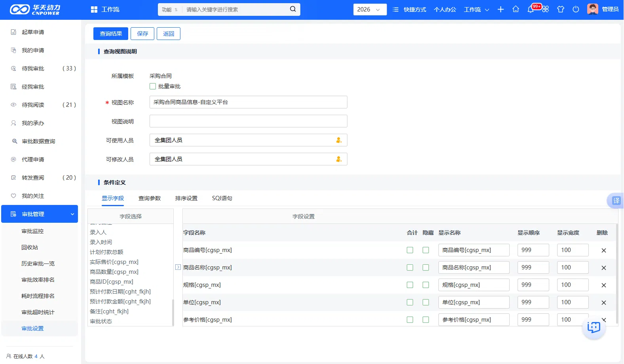Click the 工作流 grid icon beside the logo
Viewport: 624px width, 364px height.
[94, 9]
